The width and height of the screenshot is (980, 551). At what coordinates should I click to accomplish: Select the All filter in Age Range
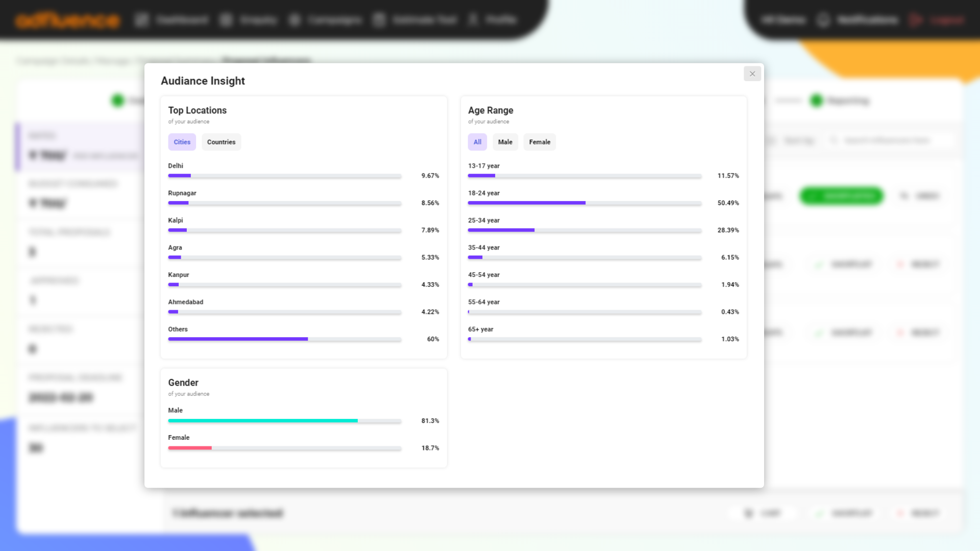(x=477, y=142)
